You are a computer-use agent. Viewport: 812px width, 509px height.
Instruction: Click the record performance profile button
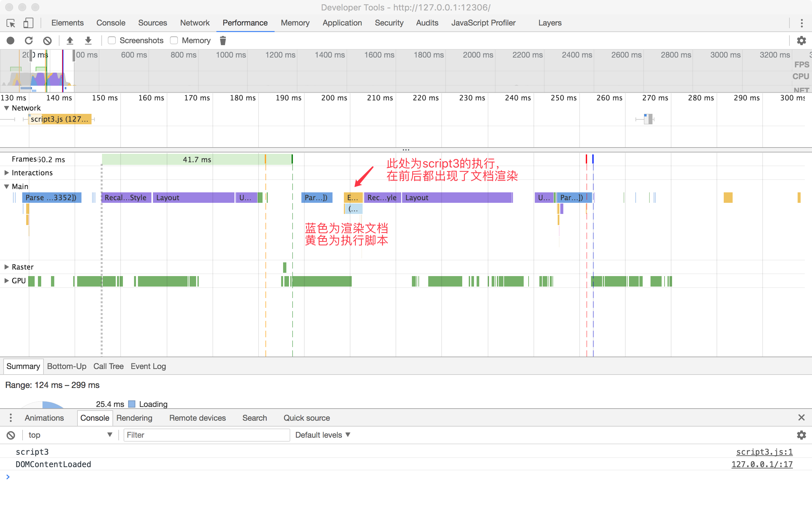coord(10,40)
